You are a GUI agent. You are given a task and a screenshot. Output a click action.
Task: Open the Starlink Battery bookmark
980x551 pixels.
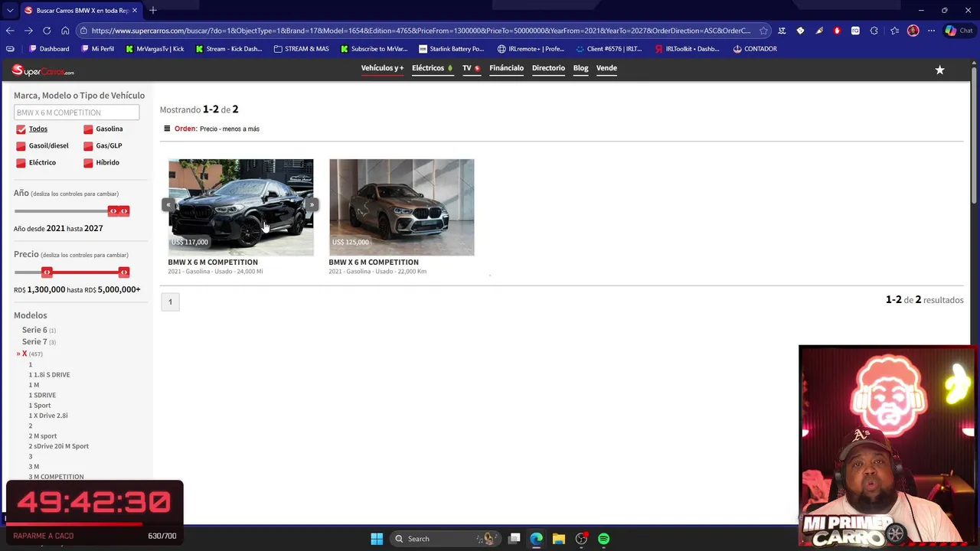[x=451, y=49]
